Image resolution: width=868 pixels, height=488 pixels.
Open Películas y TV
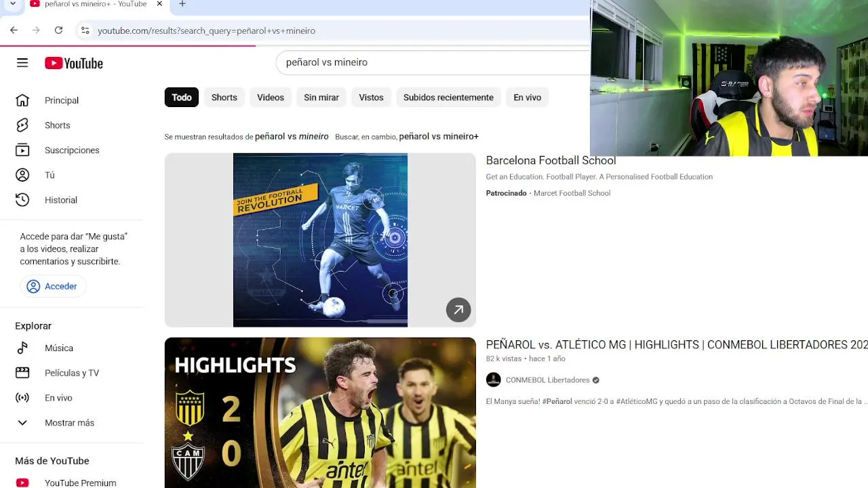(x=72, y=373)
